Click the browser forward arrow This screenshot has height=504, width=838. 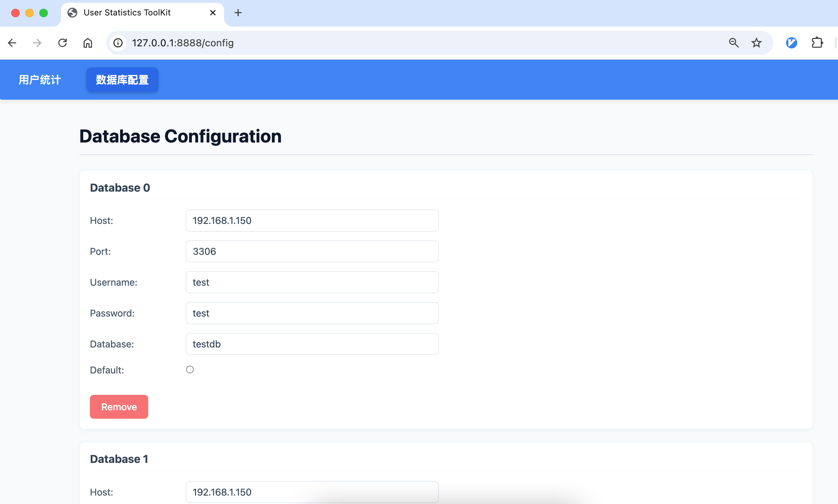point(37,43)
